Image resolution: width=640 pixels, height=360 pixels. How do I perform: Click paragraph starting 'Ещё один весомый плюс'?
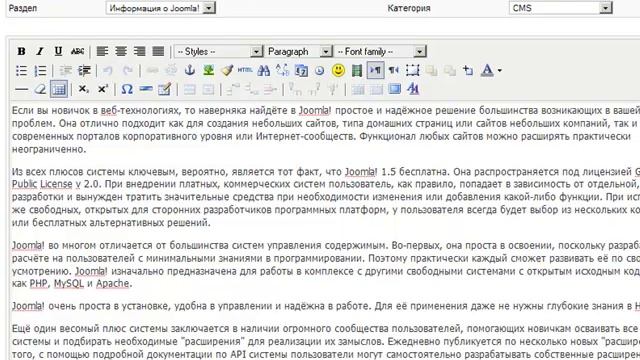tap(326, 341)
